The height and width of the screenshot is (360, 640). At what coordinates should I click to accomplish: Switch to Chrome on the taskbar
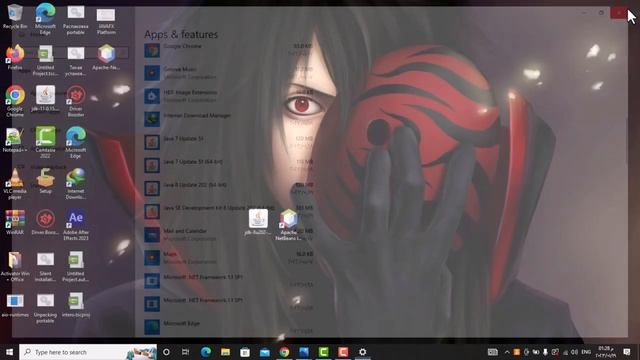284,352
